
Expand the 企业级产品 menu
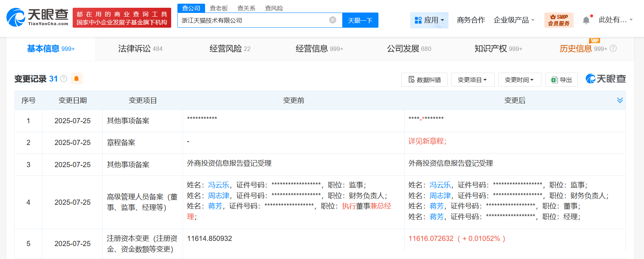tap(514, 20)
